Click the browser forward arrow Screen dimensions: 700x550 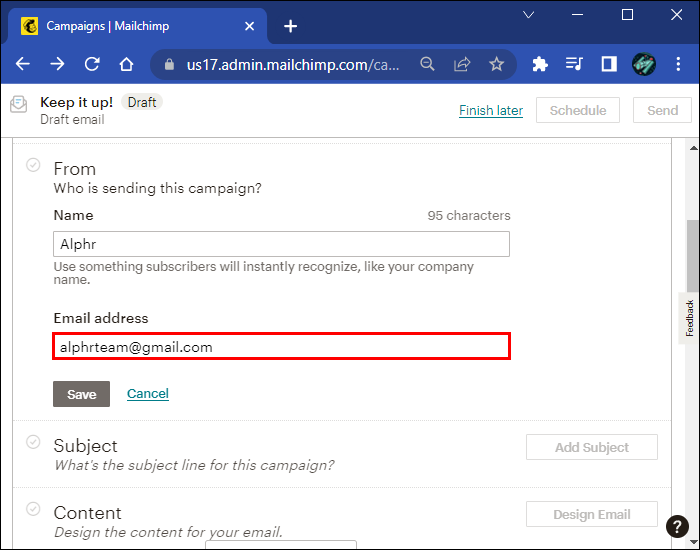[57, 64]
